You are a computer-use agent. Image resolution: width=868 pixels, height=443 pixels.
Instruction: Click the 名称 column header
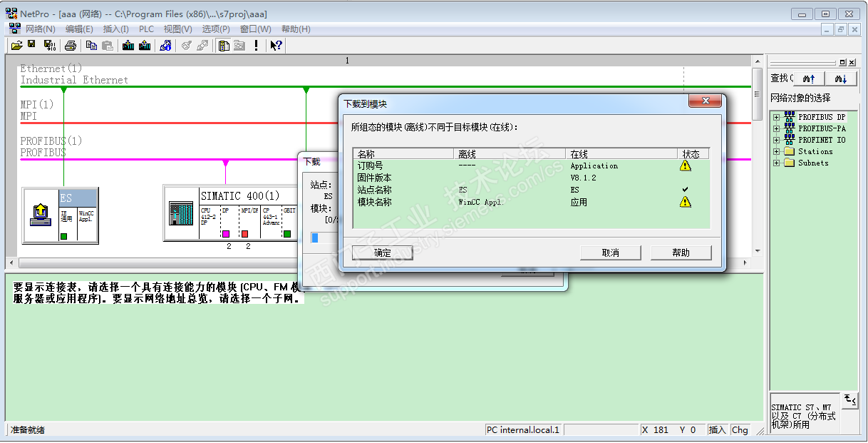[403, 153]
